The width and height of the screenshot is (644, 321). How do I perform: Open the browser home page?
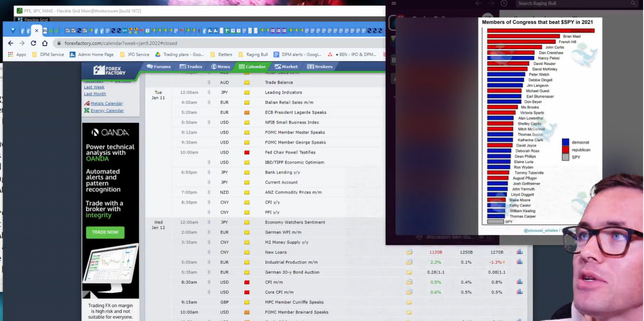(x=45, y=43)
